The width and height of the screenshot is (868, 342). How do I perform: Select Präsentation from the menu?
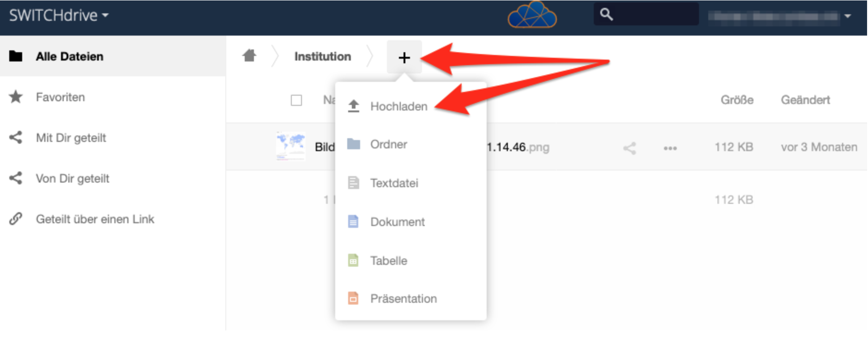point(403,299)
